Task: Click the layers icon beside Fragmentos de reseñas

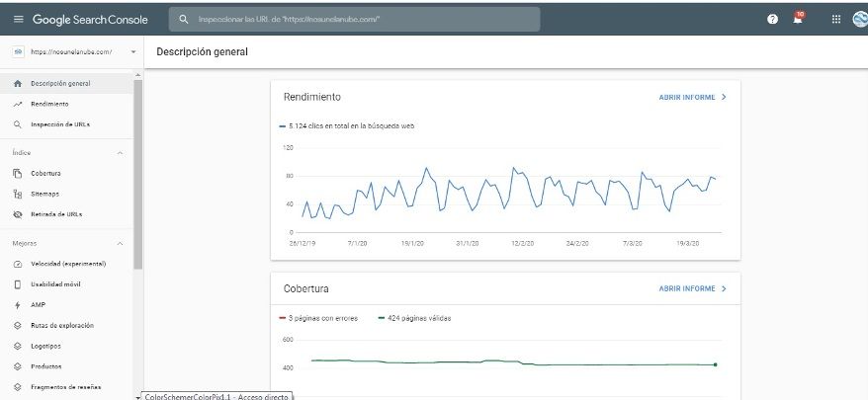Action: (18, 387)
